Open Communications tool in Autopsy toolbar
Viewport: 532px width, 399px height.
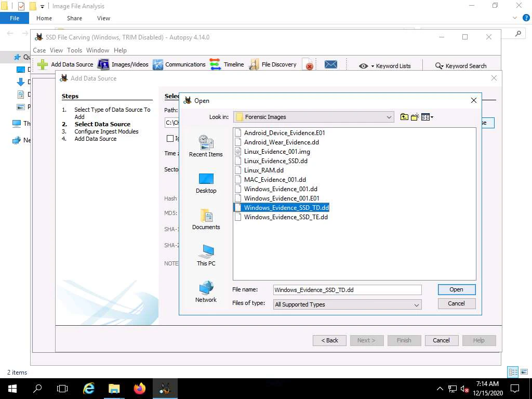tap(179, 64)
